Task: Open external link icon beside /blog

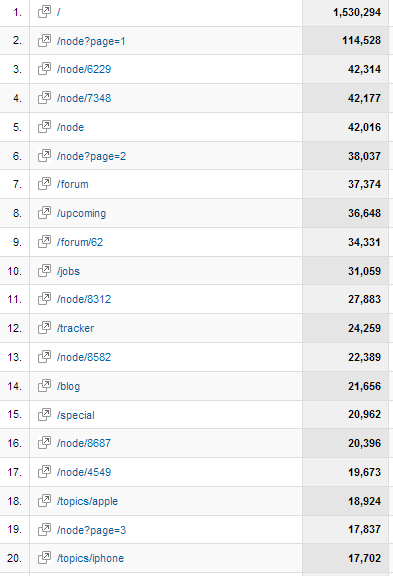Action: point(44,386)
